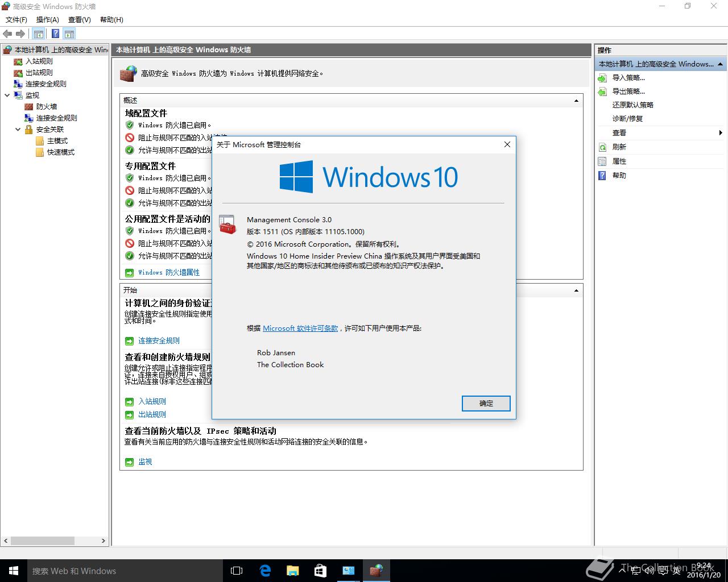
Task: Click the 帮助 action in actions pane
Action: (619, 176)
